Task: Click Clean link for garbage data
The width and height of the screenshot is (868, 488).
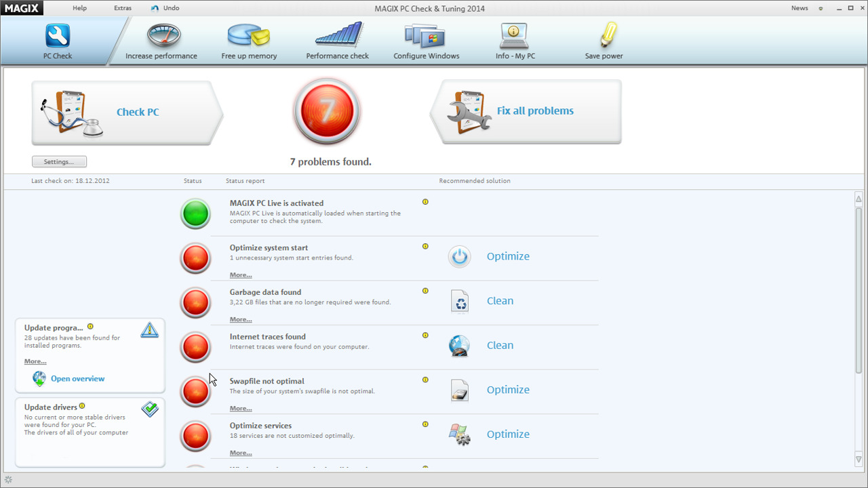Action: pyautogui.click(x=500, y=301)
